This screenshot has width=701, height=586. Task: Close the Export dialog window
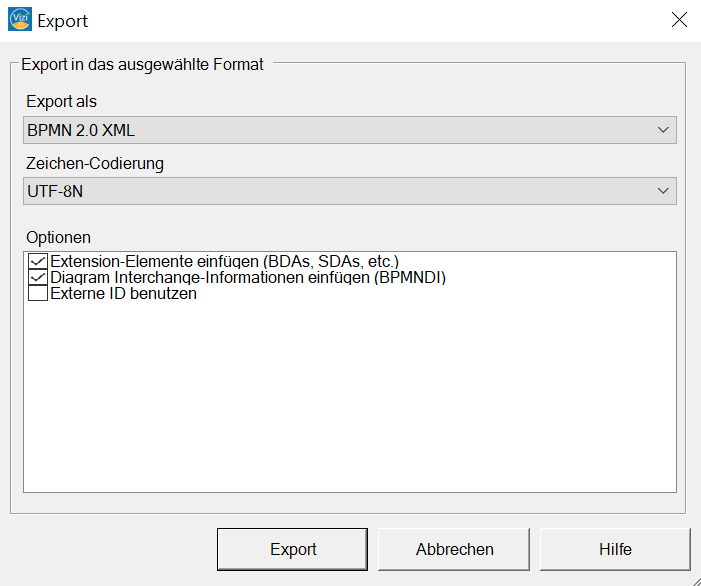[x=679, y=20]
